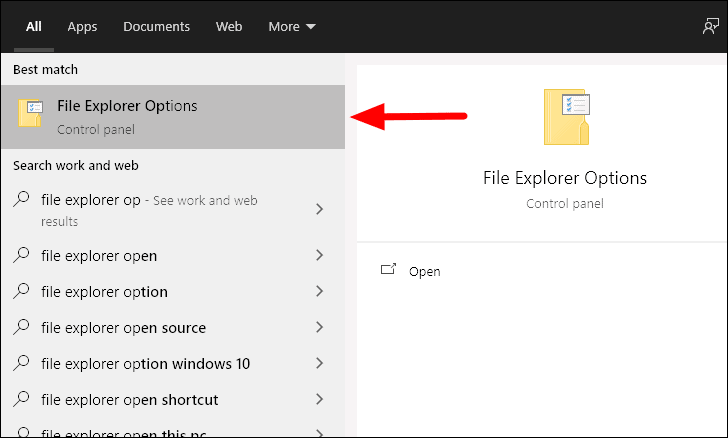Expand the More dropdown filter
728x438 pixels.
292,26
